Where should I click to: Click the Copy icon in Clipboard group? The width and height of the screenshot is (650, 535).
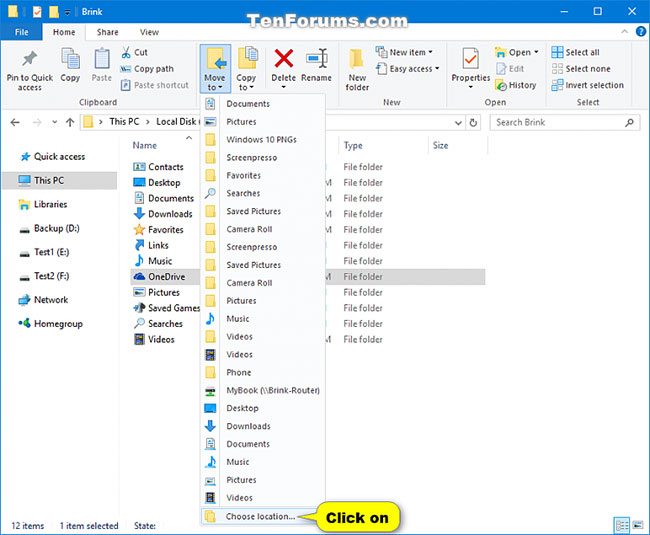(70, 58)
